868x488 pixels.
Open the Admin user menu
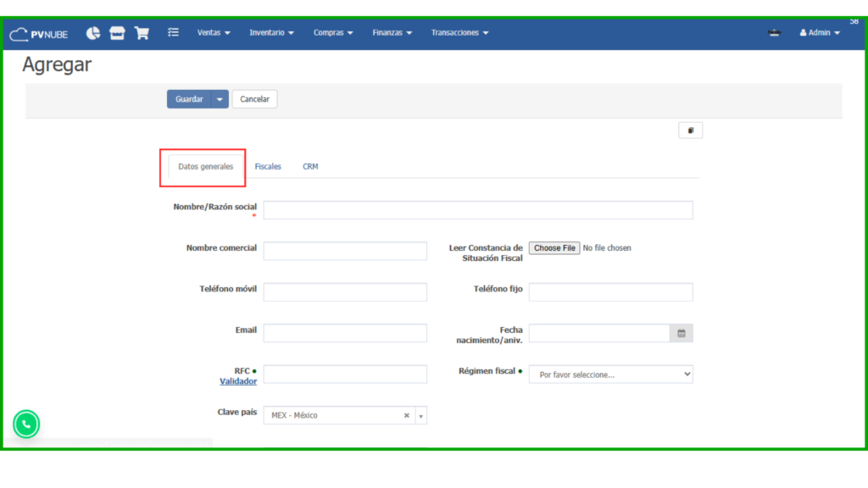819,33
